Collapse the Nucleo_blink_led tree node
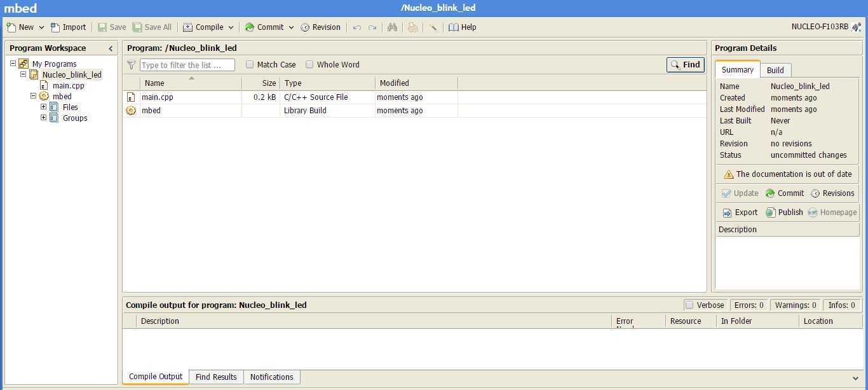This screenshot has height=390, width=868. tap(23, 74)
